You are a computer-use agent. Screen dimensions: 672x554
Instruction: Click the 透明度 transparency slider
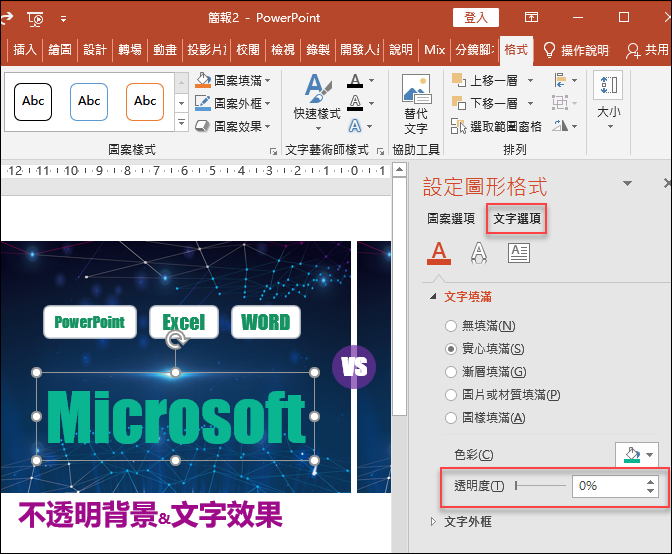pos(541,486)
